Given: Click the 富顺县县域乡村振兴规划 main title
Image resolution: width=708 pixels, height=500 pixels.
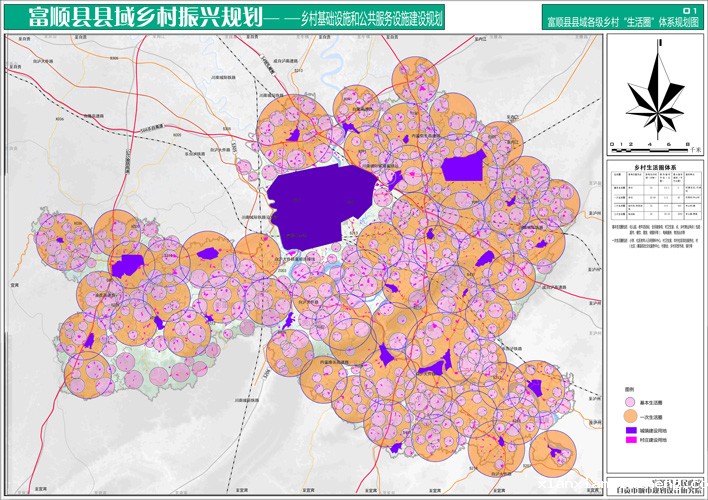Looking at the screenshot, I should coord(135,17).
